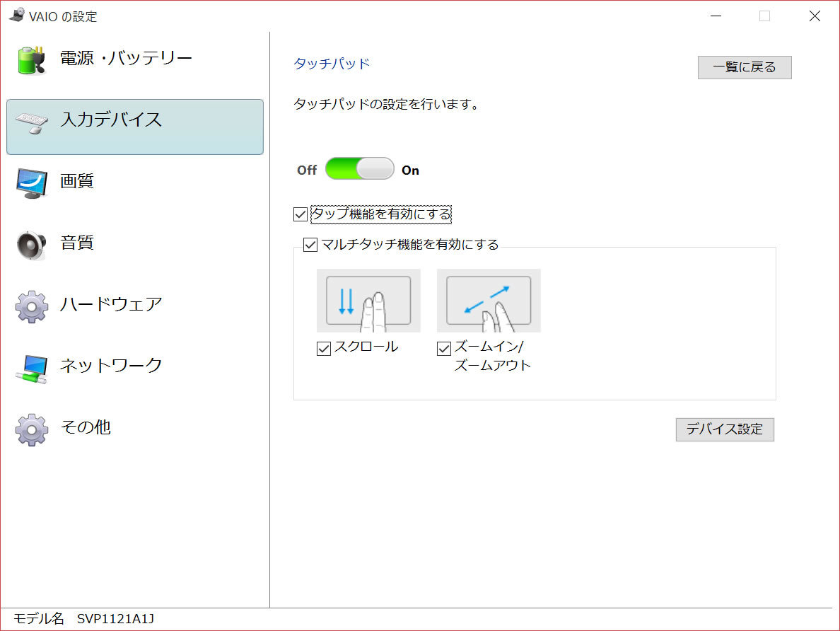
Task: Uncheck タップ機能を有効にする checkbox
Action: point(301,214)
